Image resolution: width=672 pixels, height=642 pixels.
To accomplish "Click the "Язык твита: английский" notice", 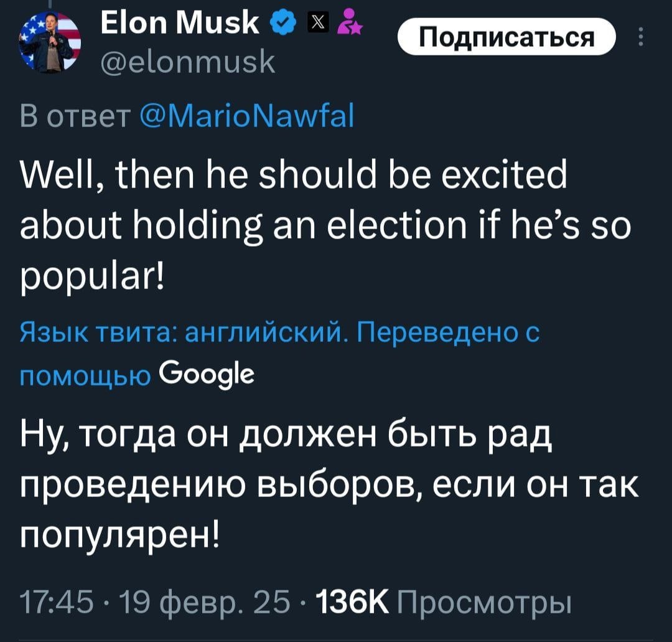I will (x=181, y=335).
